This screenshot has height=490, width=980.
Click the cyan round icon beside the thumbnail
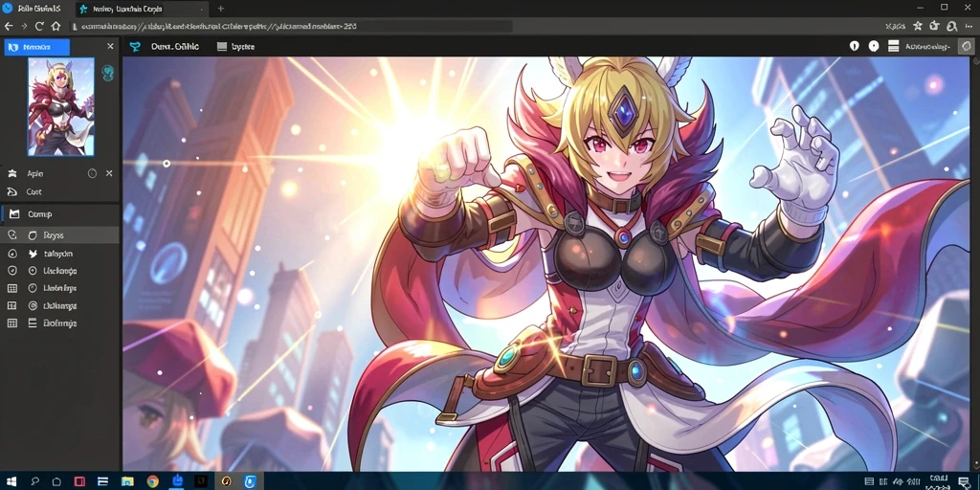tap(107, 73)
